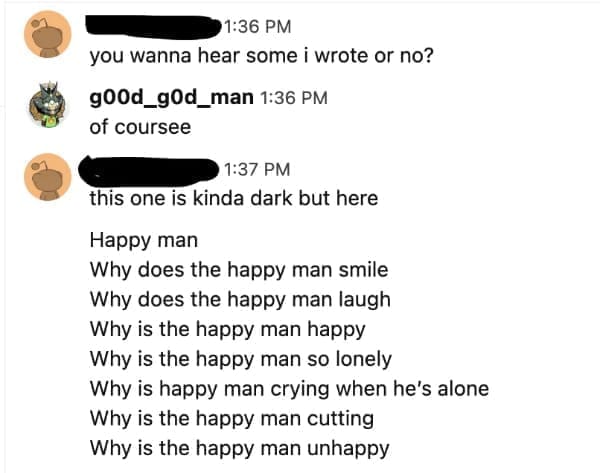Click the line ending in 'happy man laugh'
Image resolution: width=600 pixels, height=473 pixels.
(x=240, y=299)
